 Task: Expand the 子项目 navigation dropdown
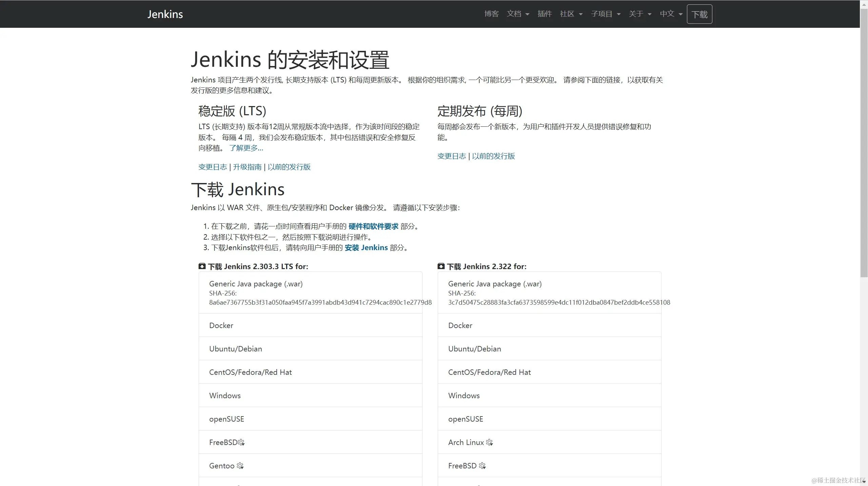[x=606, y=14]
